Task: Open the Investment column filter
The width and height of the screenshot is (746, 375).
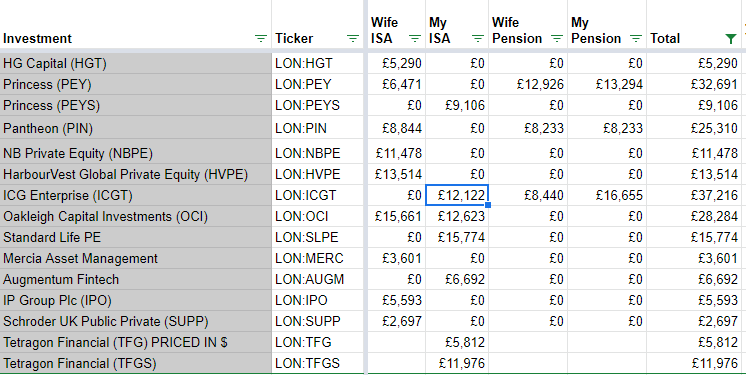Action: pyautogui.click(x=260, y=39)
